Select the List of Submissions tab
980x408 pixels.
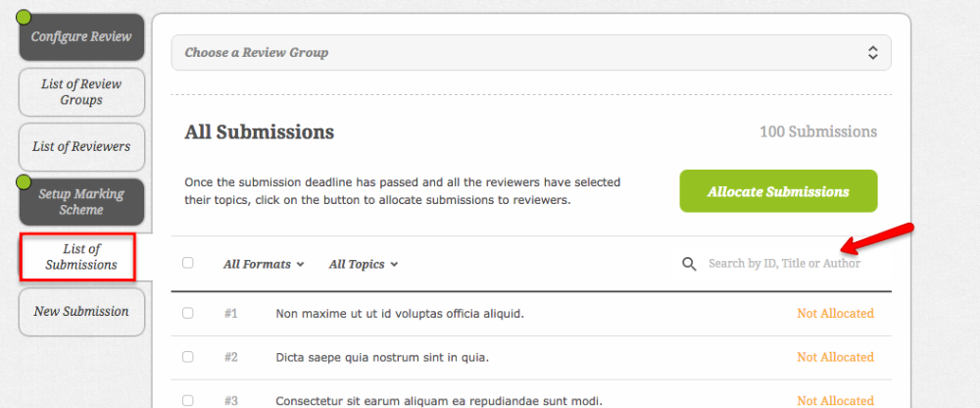click(x=77, y=257)
